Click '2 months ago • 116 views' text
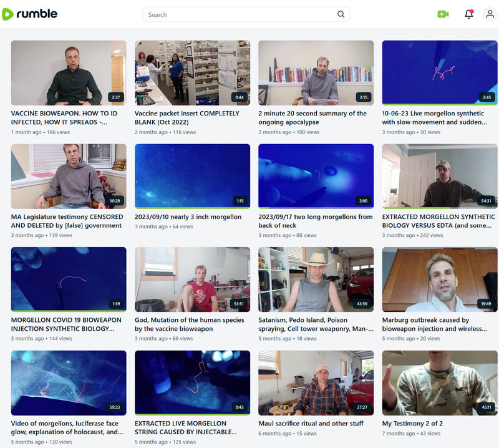The image size is (499, 448). (x=165, y=132)
